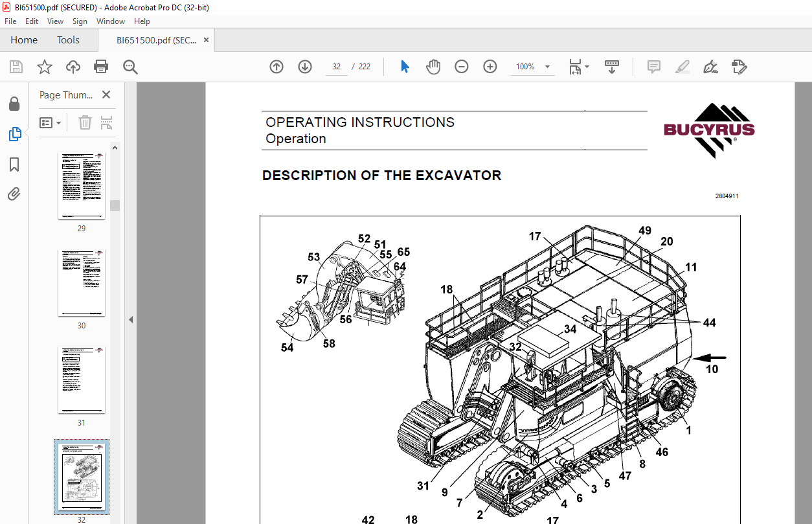
Task: Click the insert page break icon in thumbnails panel
Action: click(107, 122)
